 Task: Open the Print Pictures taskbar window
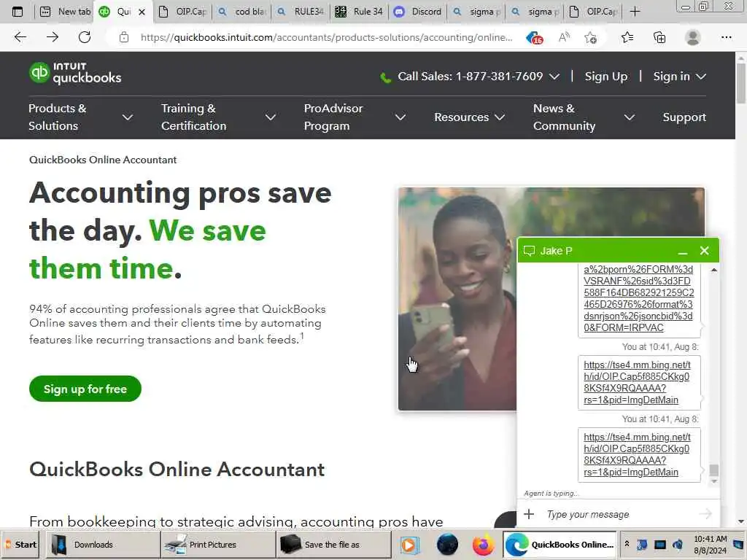[217, 545]
